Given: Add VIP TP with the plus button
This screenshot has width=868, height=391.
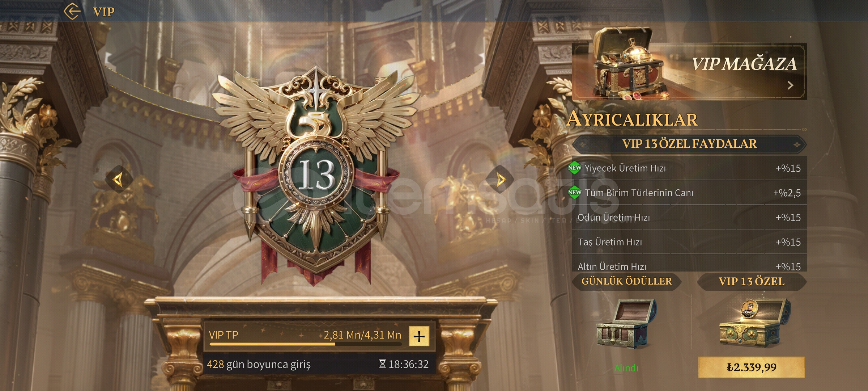Looking at the screenshot, I should tap(419, 336).
